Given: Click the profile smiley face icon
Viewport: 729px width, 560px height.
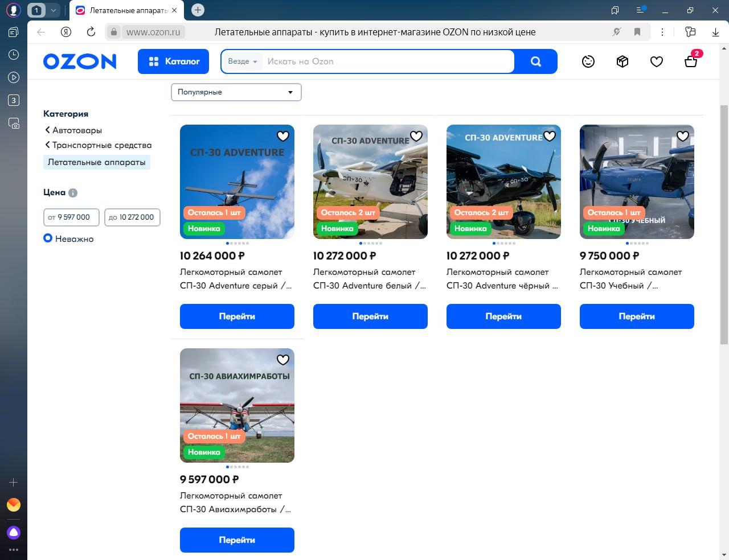Looking at the screenshot, I should click(x=588, y=61).
